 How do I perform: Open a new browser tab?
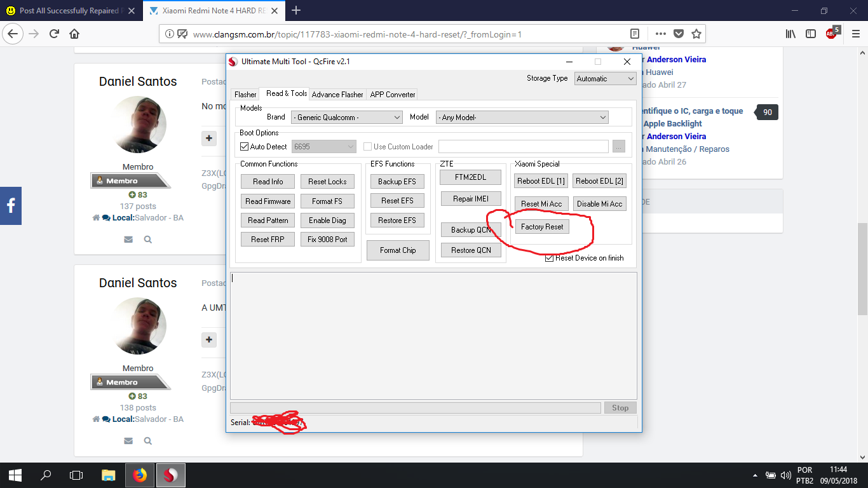[296, 10]
